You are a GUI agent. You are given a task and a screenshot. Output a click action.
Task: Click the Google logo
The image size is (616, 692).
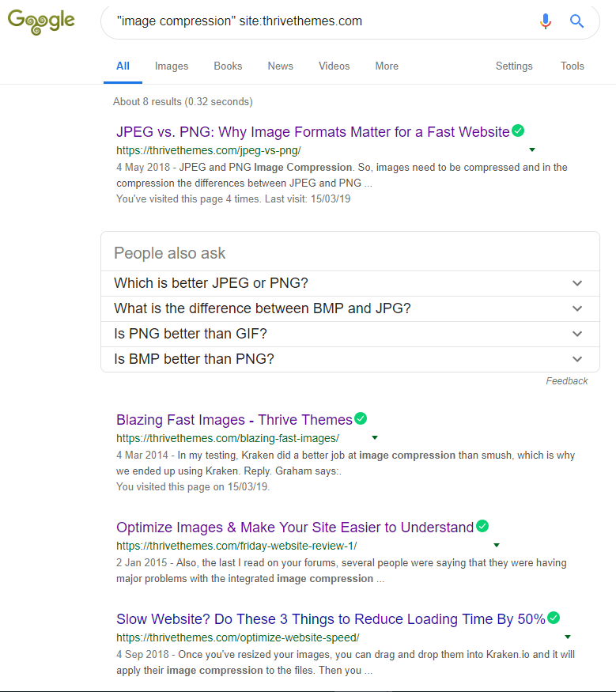tap(41, 21)
